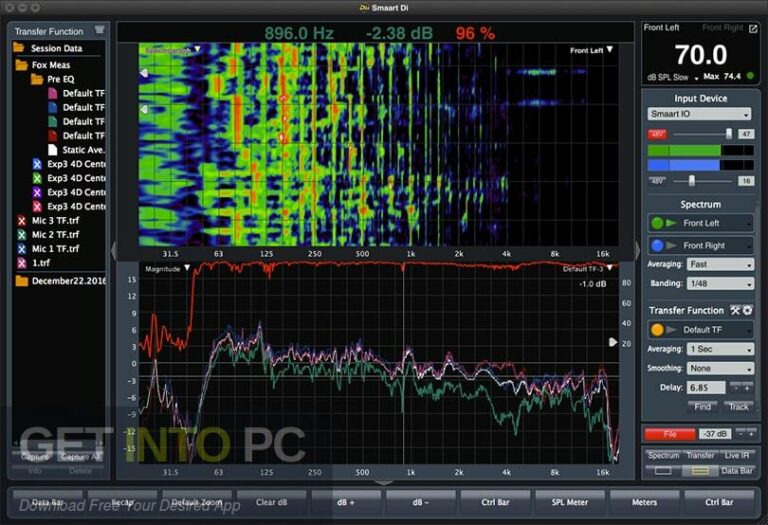Click the Capture All button
Viewport: 768px width, 525px height.
[x=81, y=456]
